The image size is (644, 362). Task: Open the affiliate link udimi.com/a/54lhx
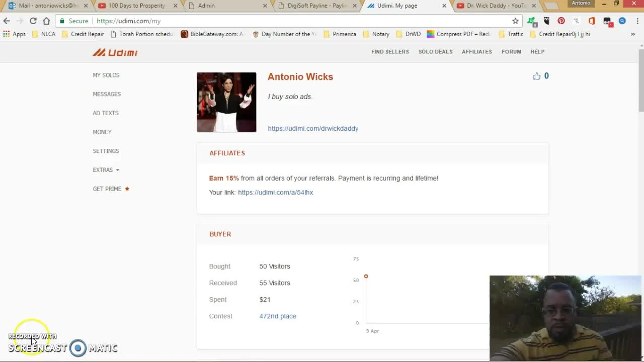(x=275, y=193)
